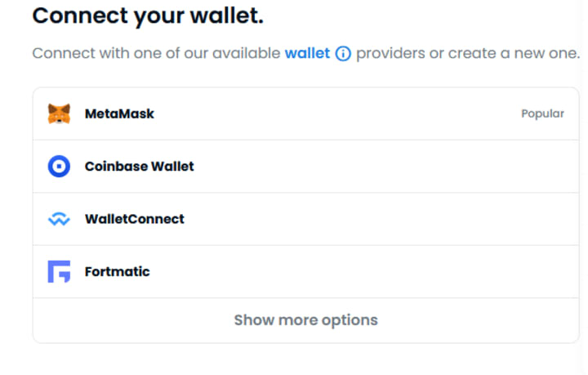The image size is (588, 375).
Task: Click 'Connect with one of our available' text
Action: pos(155,54)
